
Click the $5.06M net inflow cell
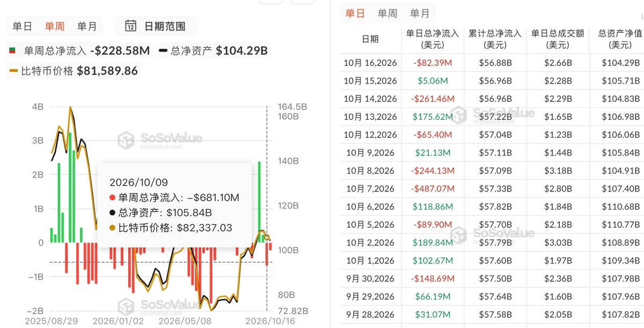(x=433, y=81)
